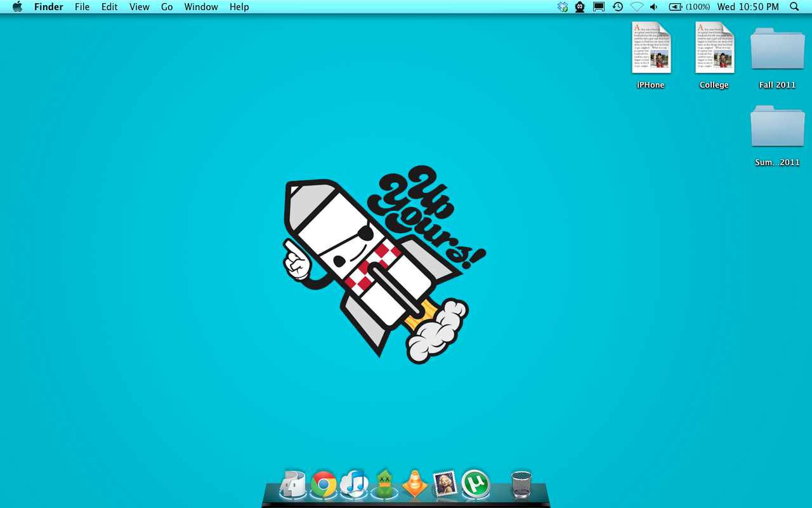Launch uTorrent from the Dock

pos(475,484)
